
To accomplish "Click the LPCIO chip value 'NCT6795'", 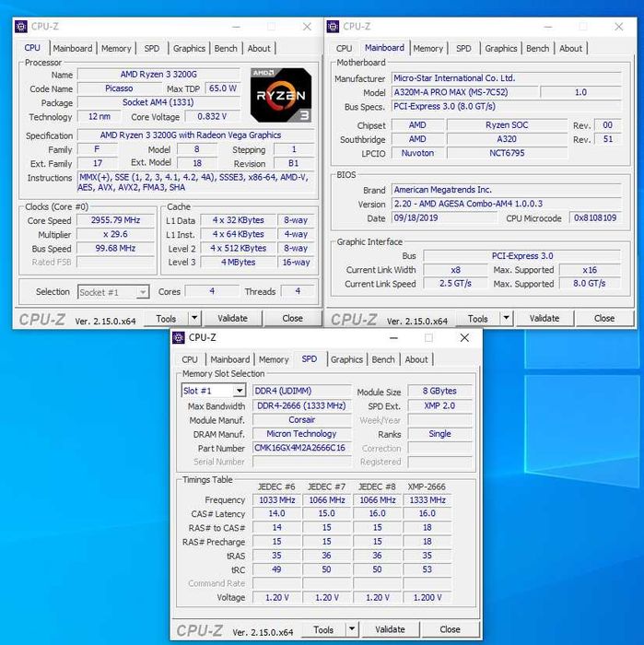I will [507, 153].
